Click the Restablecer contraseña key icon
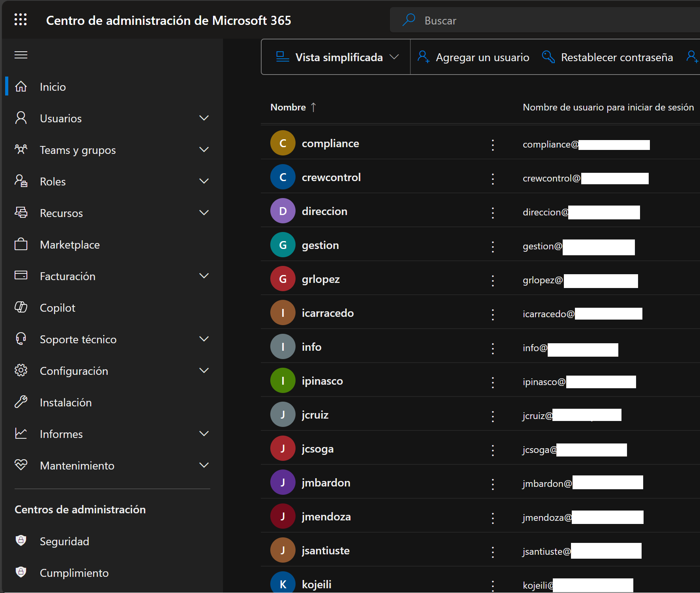This screenshot has height=593, width=700. pyautogui.click(x=548, y=57)
